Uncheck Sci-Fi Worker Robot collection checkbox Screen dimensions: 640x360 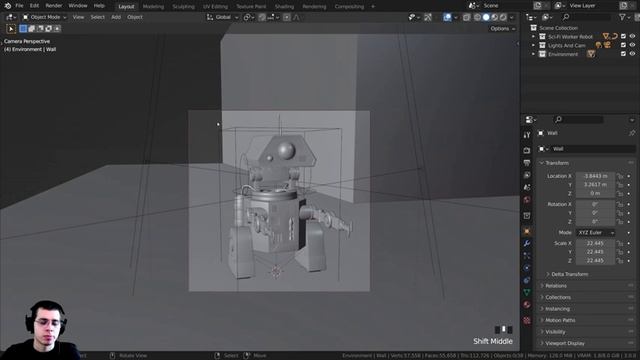(623, 36)
